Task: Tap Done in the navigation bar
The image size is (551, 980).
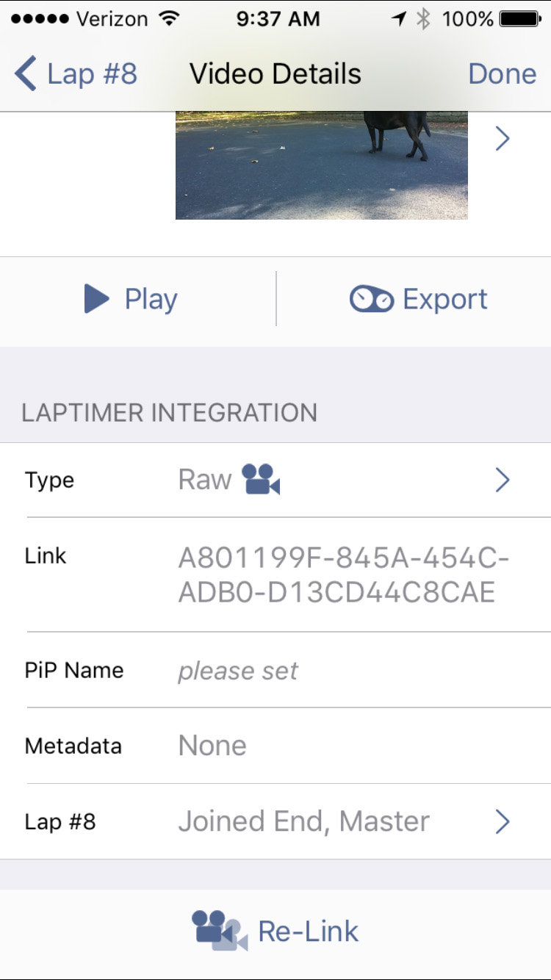Action: pyautogui.click(x=503, y=74)
